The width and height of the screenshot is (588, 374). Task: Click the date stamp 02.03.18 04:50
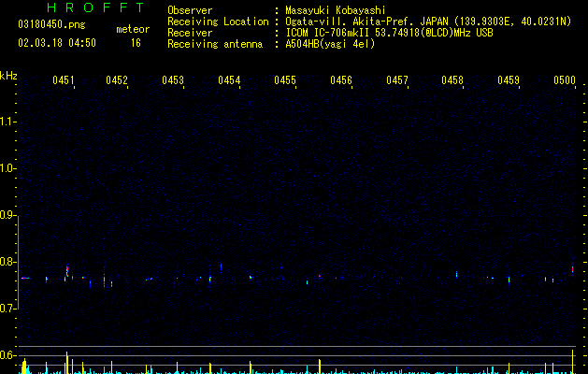click(57, 43)
